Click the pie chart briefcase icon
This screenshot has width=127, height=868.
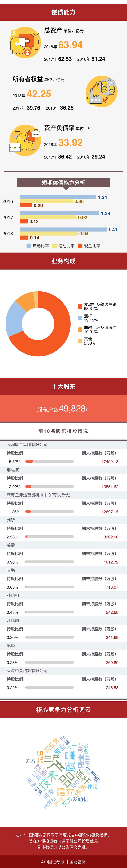(x=24, y=140)
